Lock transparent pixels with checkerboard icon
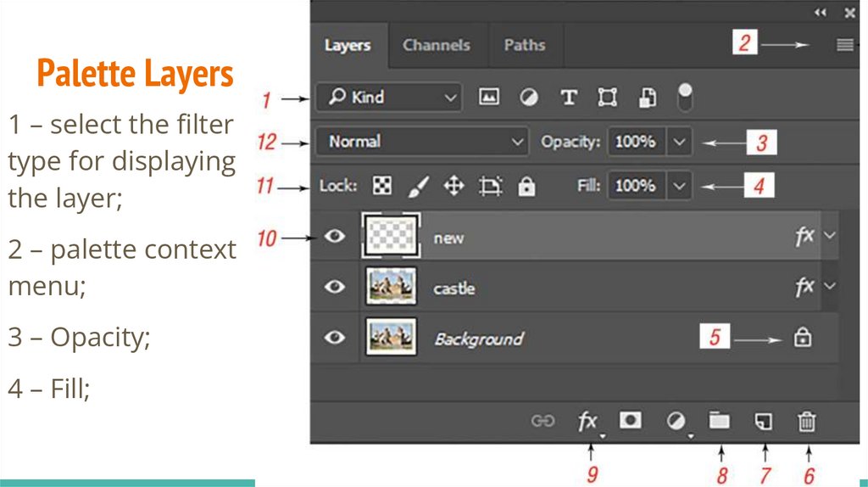 pos(383,186)
